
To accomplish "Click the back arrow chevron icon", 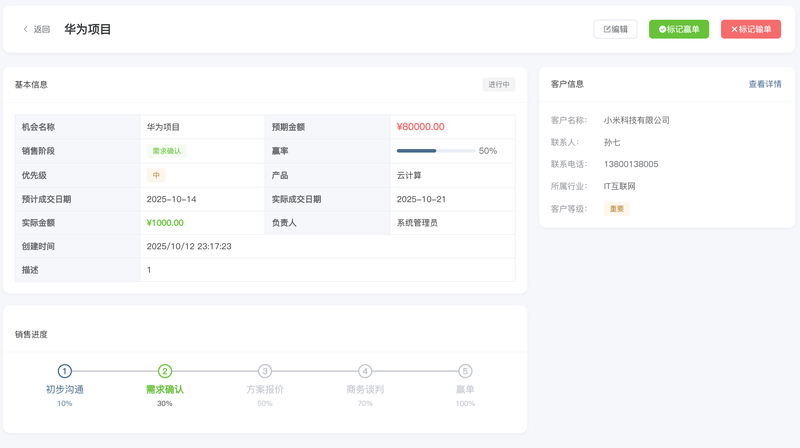I will pyautogui.click(x=26, y=29).
